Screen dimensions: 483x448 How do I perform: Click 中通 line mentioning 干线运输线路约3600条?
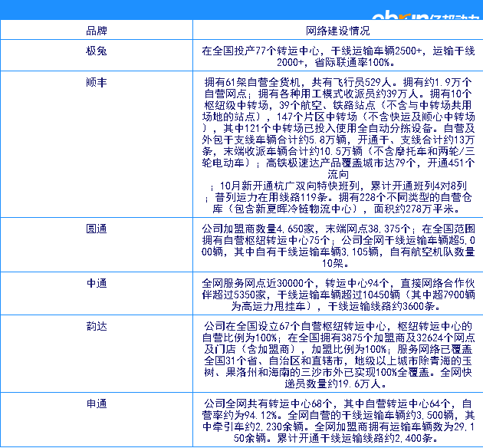pos(338,305)
